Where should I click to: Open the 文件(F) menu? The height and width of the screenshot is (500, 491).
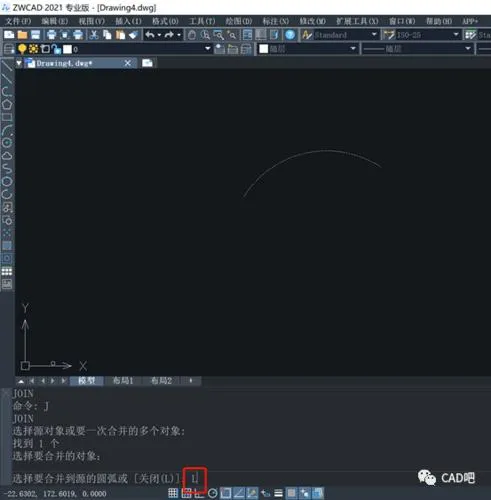(x=18, y=21)
